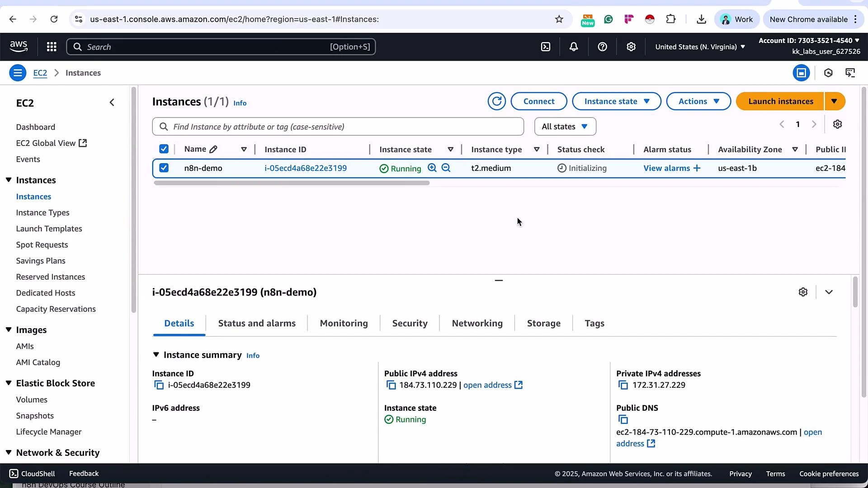Collapse the details panel with the chevron

pyautogui.click(x=829, y=292)
